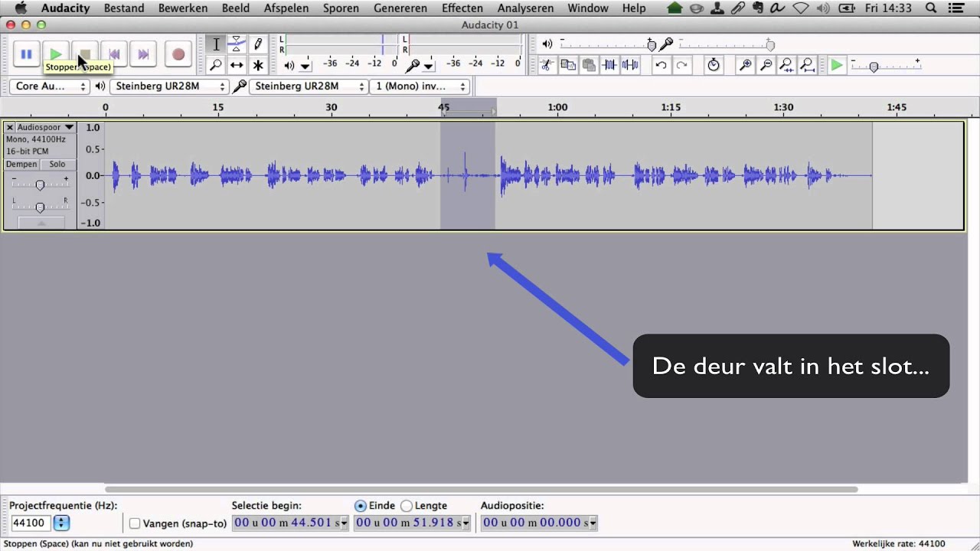This screenshot has width=980, height=551.
Task: Click the Silence audio icon
Action: pos(630,65)
